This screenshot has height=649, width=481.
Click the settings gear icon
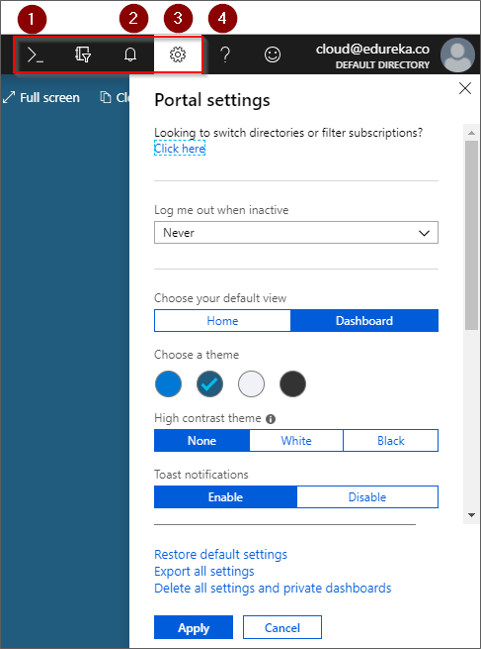[178, 55]
